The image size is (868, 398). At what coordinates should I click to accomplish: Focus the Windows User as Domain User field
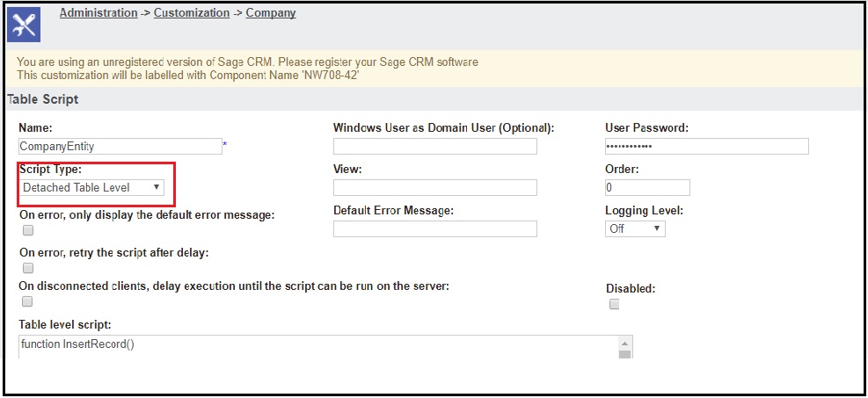[x=435, y=147]
